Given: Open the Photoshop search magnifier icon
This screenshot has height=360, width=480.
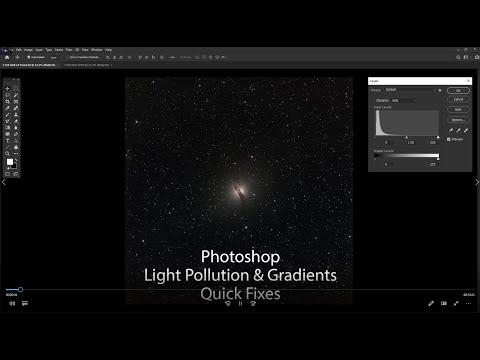Looking at the screenshot, I should pyautogui.click(x=458, y=57).
